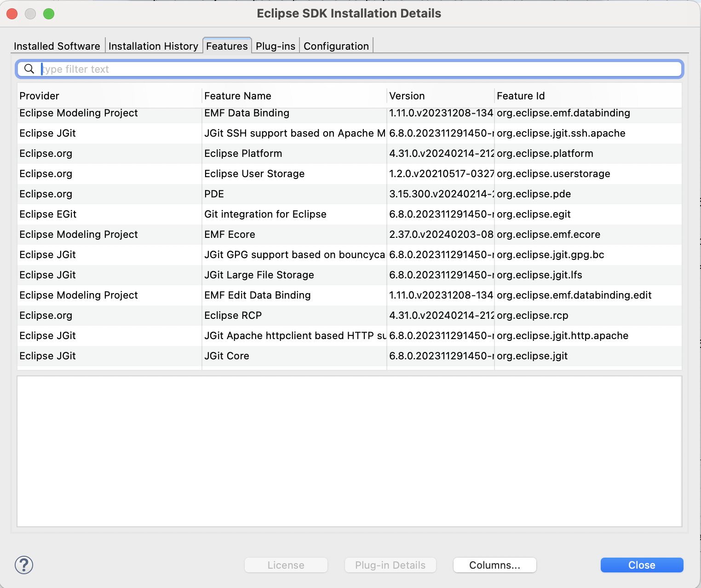Click the Columns... button

click(495, 565)
